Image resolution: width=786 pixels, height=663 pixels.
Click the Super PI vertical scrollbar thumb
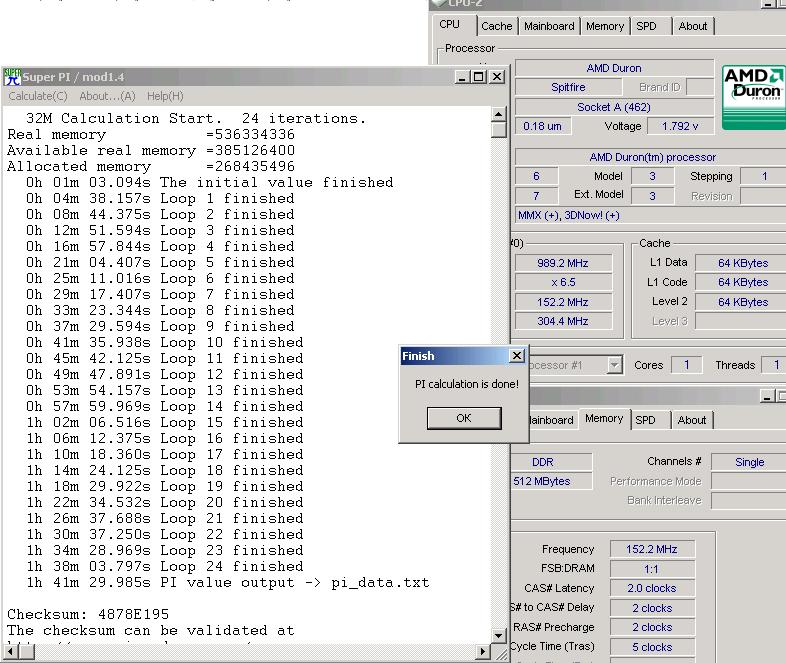click(498, 129)
